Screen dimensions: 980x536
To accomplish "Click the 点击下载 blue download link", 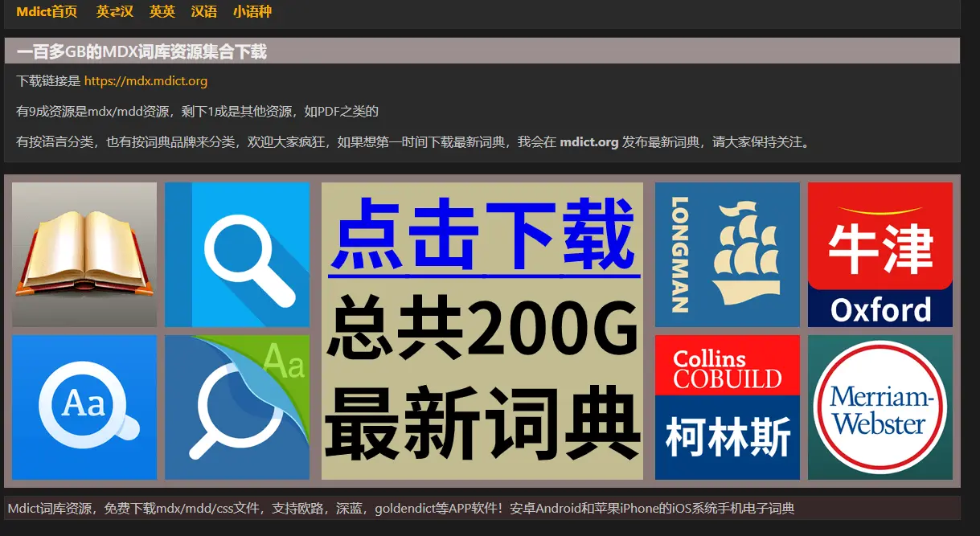I will click(x=483, y=235).
